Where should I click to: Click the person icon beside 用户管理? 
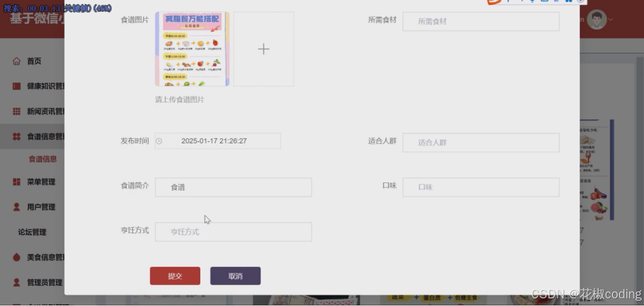16,207
